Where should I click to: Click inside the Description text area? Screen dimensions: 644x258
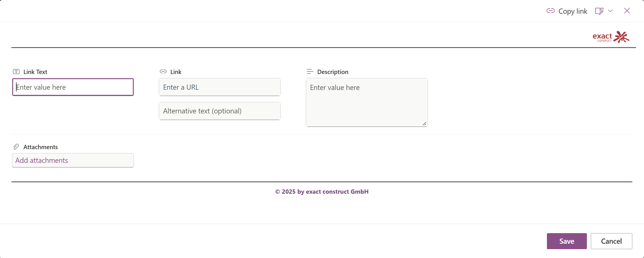tap(366, 102)
